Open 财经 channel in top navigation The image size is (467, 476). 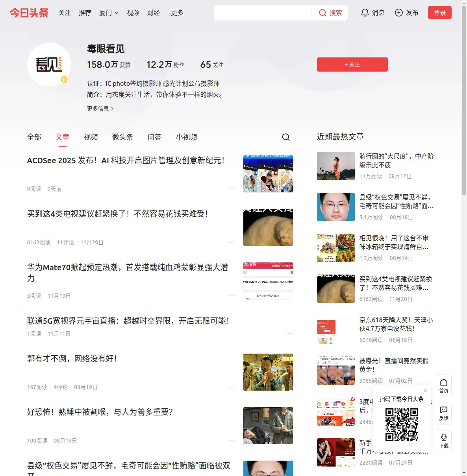pos(154,13)
